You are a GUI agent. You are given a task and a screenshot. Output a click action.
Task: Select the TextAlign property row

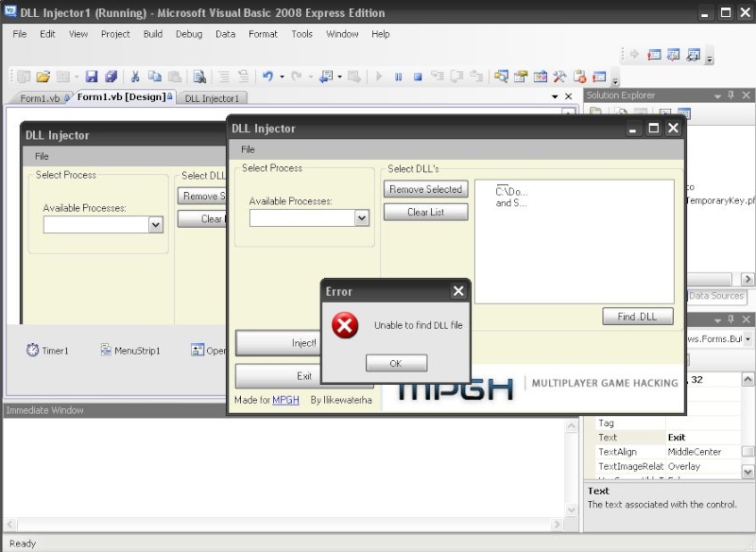pos(669,452)
